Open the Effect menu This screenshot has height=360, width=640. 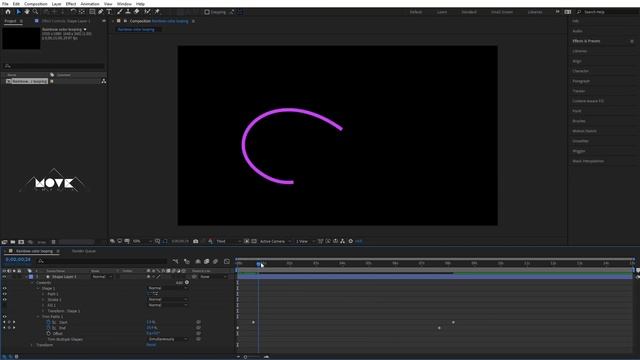coord(71,4)
